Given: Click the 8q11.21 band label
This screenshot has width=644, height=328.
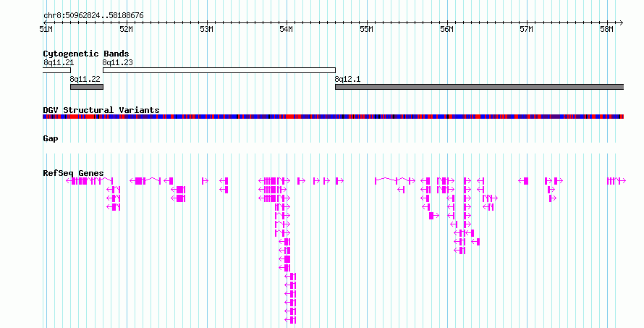Looking at the screenshot, I should (x=59, y=62).
